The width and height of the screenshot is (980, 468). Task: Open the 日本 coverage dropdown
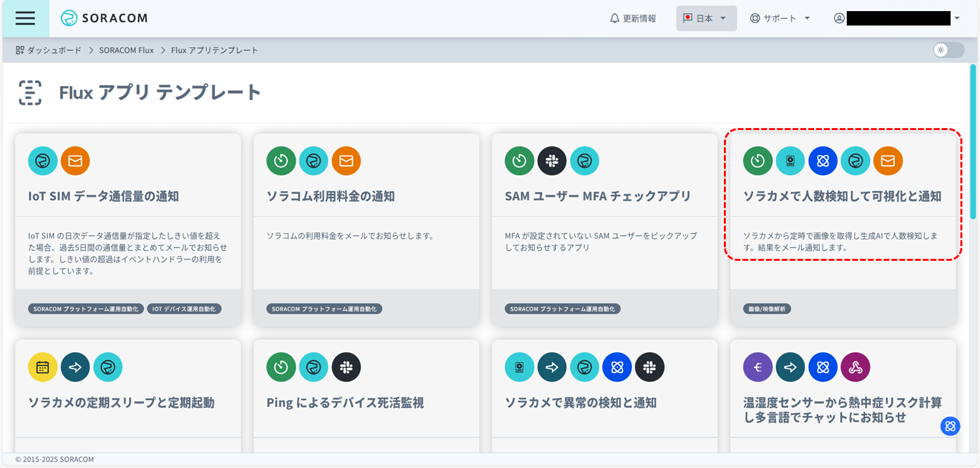[706, 18]
